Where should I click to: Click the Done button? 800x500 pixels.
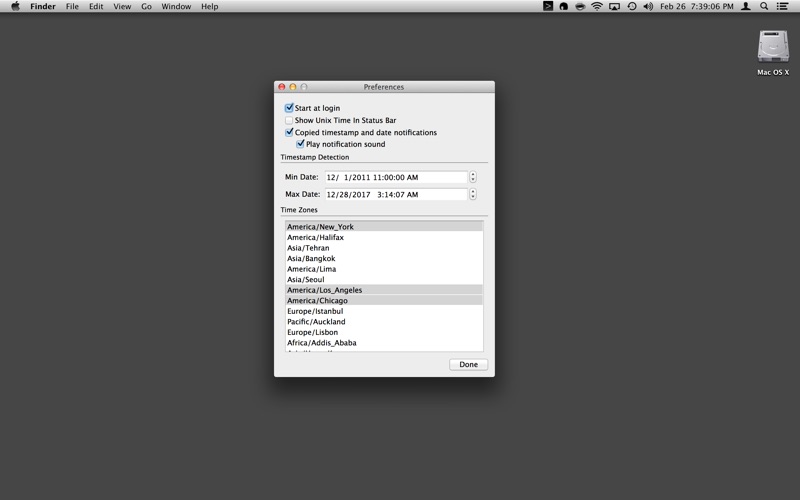468,364
